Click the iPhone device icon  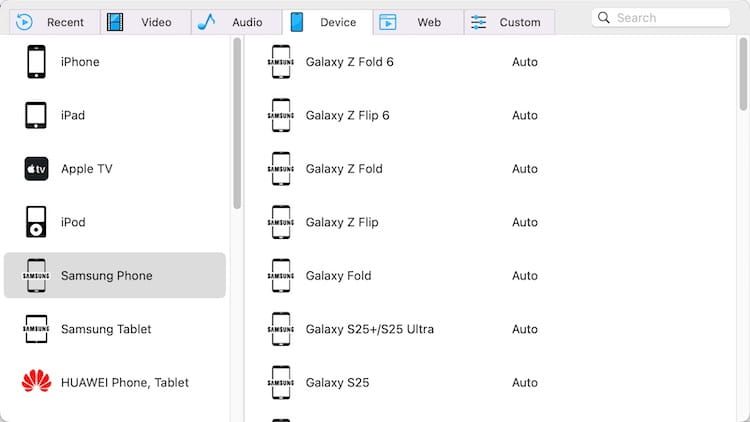tap(36, 62)
